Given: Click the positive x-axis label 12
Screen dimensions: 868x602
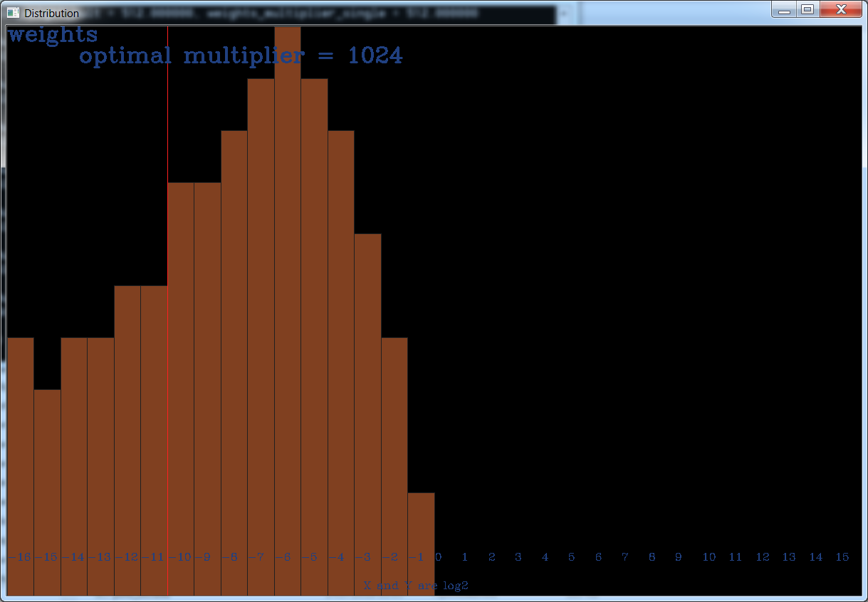Looking at the screenshot, I should click(763, 557).
